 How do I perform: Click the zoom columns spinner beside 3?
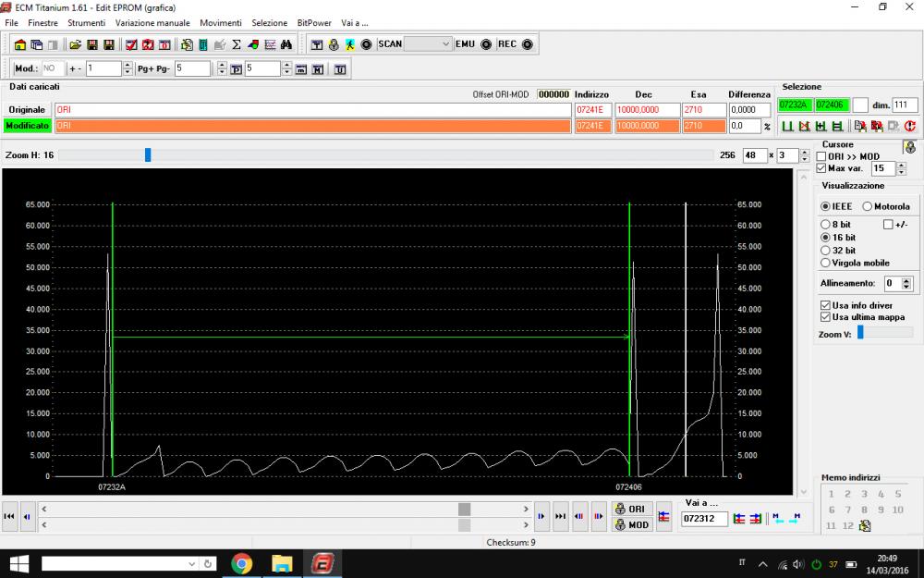click(x=805, y=155)
